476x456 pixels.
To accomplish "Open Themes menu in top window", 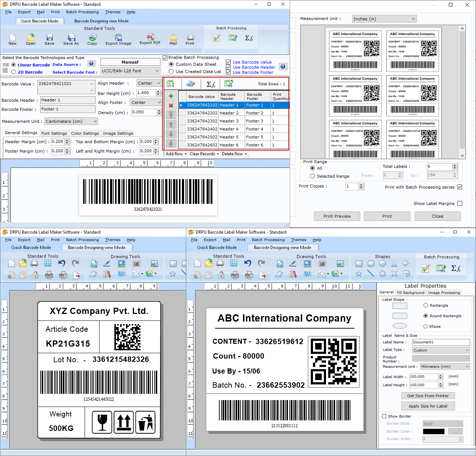I will click(x=113, y=12).
